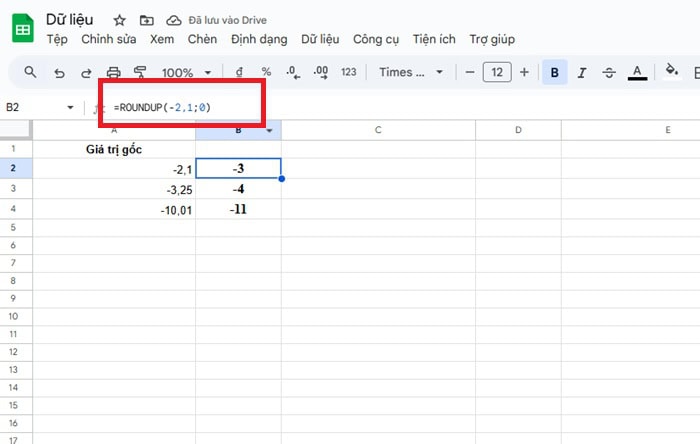Click cell containing -3,25
Viewport: 700px width, 444px height.
pyautogui.click(x=114, y=189)
